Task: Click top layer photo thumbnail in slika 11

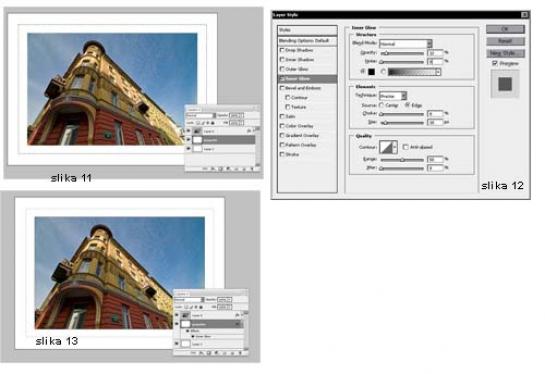Action: click(197, 131)
